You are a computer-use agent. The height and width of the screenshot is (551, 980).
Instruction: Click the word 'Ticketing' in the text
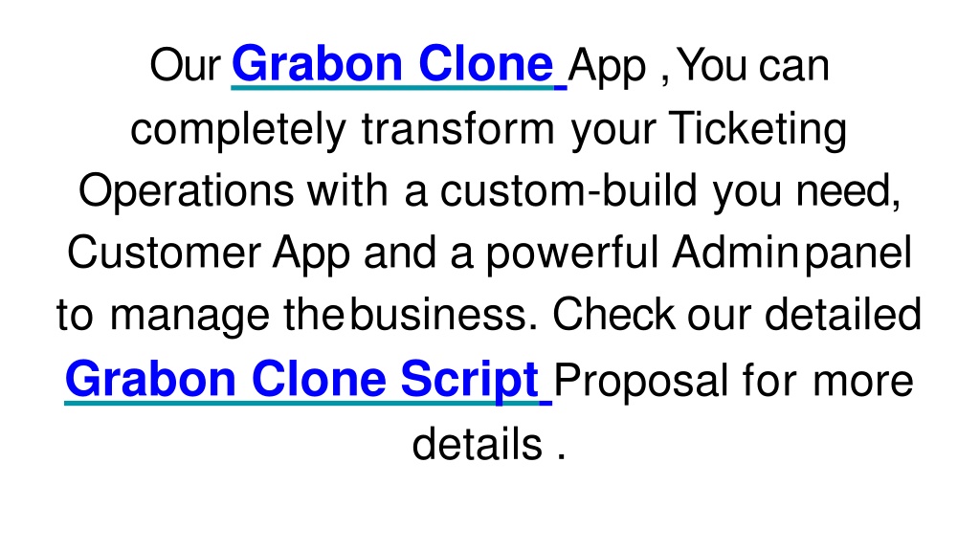(758, 130)
